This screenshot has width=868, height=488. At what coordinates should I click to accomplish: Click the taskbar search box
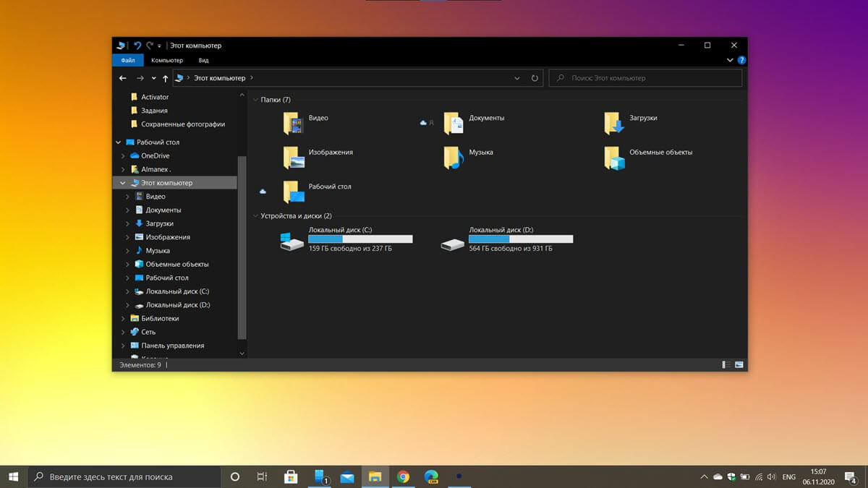click(x=124, y=477)
